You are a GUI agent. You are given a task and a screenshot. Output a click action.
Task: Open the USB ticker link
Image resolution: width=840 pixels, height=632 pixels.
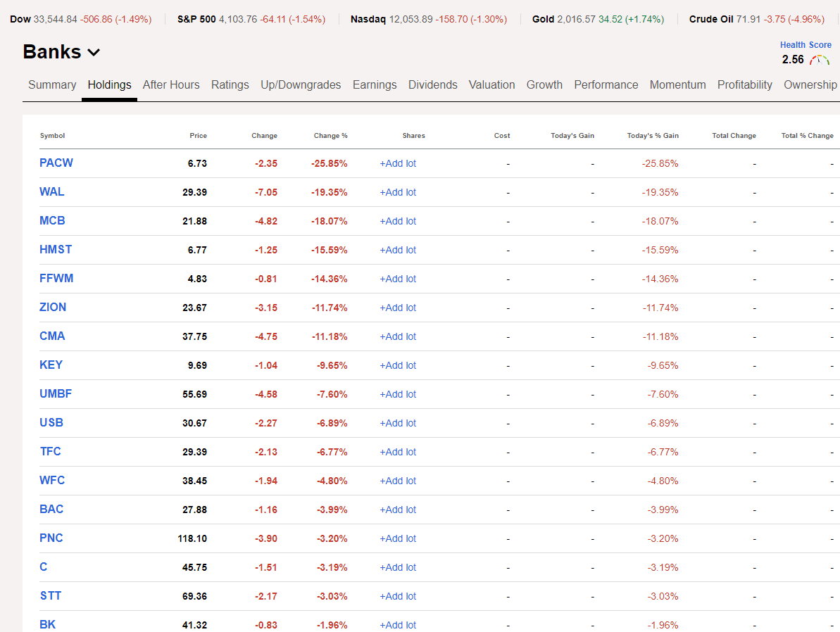click(x=51, y=423)
